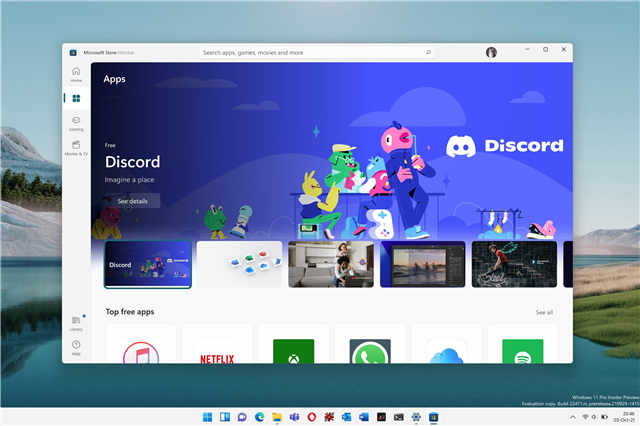Focus the Search apps, games, movies field

click(x=317, y=52)
